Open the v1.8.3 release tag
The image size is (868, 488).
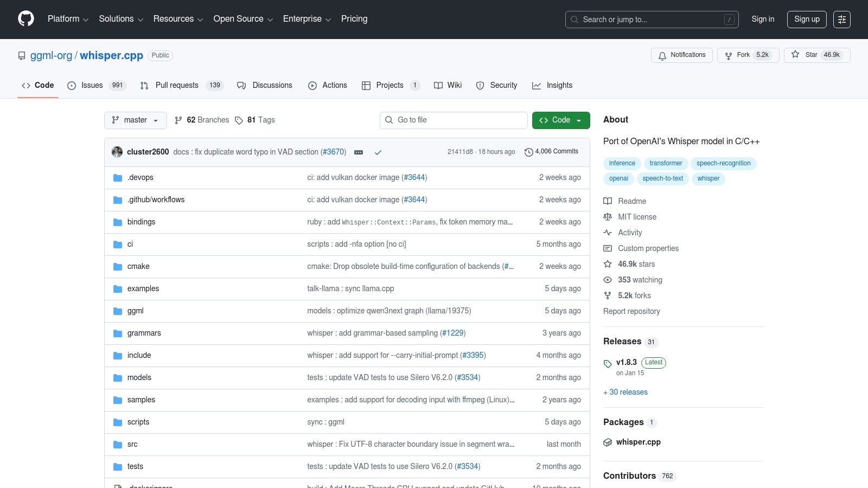click(626, 362)
